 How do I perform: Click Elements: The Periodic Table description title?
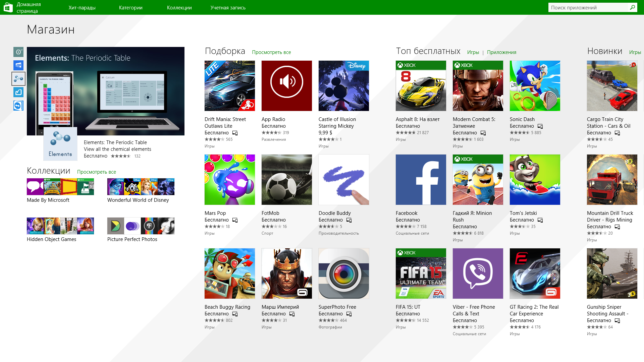tap(115, 142)
